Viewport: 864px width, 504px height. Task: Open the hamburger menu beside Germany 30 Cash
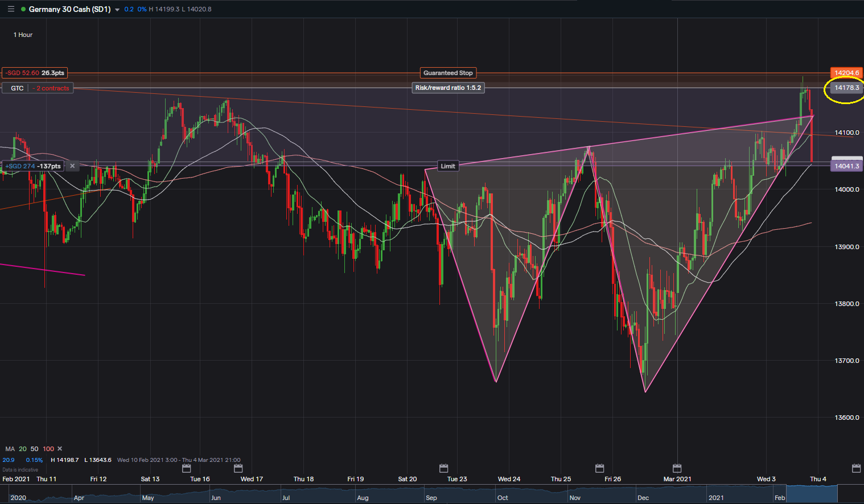tap(11, 9)
